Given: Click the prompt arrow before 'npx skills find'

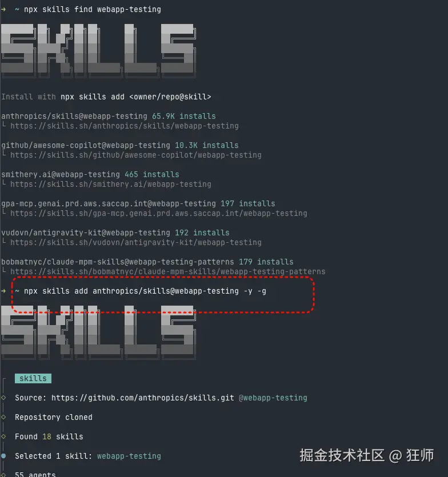Looking at the screenshot, I should point(3,10).
